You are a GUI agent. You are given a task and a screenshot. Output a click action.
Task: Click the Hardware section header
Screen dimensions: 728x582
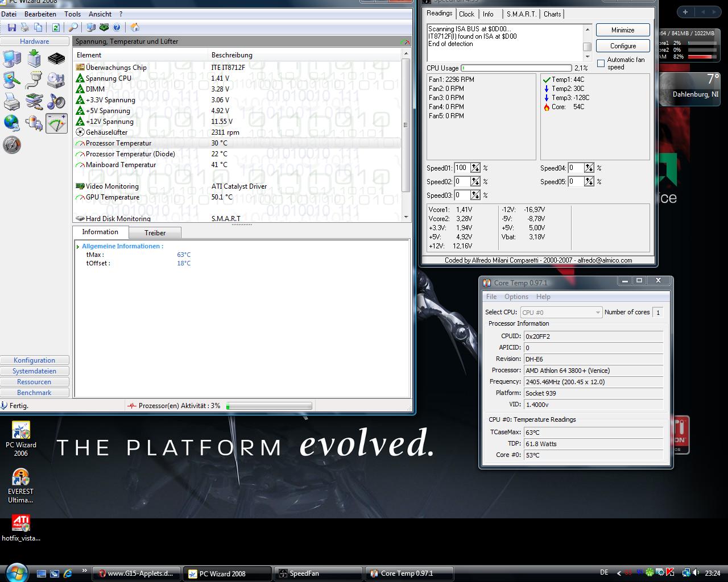pyautogui.click(x=34, y=41)
